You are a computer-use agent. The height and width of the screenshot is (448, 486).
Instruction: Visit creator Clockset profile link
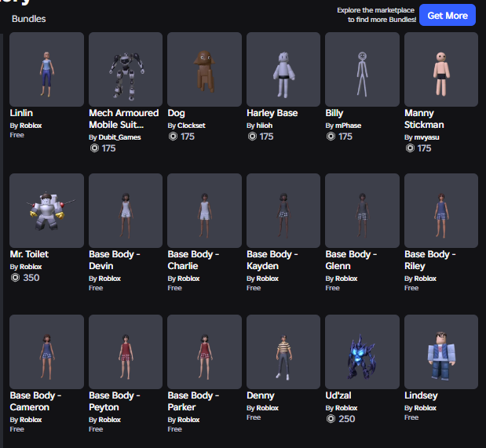coord(192,126)
